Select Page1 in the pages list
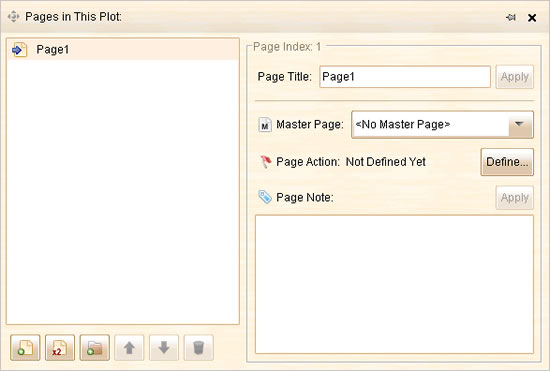 pyautogui.click(x=123, y=49)
